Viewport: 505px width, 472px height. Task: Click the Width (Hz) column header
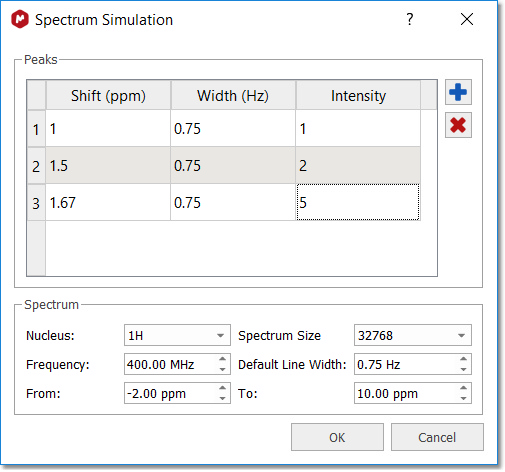click(x=233, y=95)
